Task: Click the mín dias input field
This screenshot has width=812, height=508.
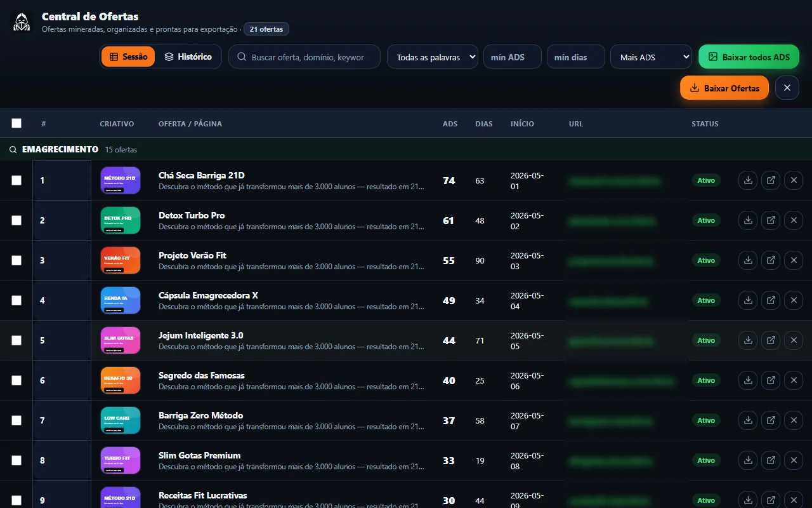Action: [x=576, y=57]
